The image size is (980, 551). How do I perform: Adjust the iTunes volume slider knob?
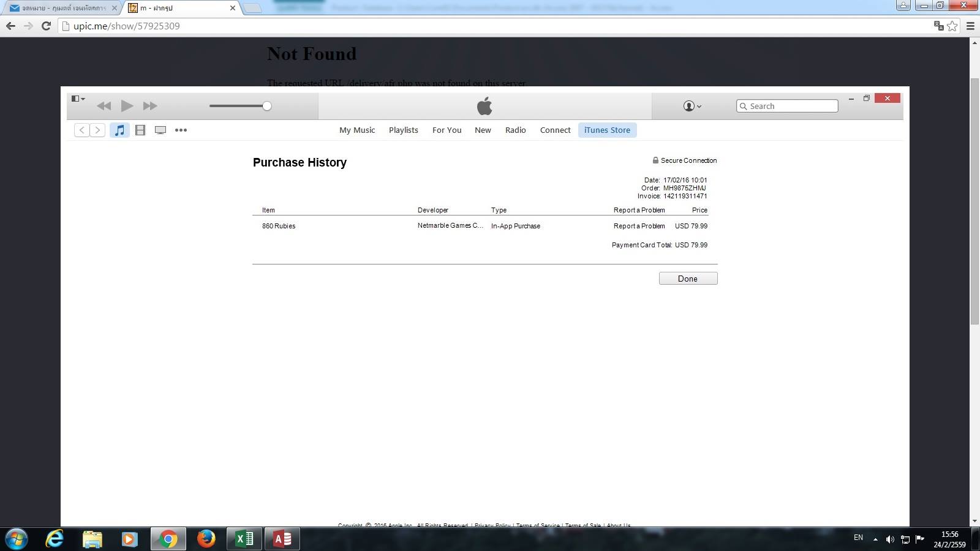tap(267, 106)
